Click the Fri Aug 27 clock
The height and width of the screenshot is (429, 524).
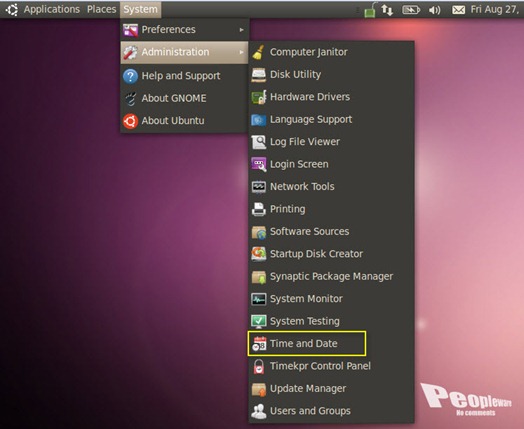(x=495, y=9)
